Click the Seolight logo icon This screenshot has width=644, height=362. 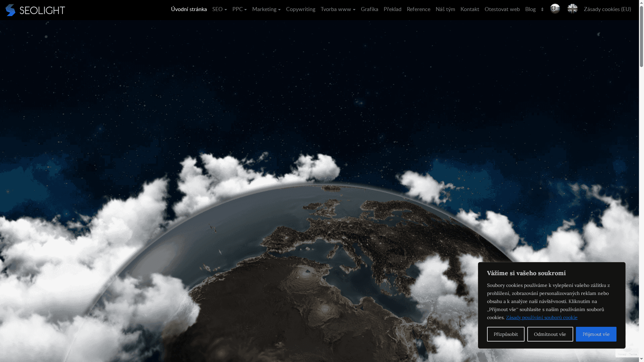(x=10, y=10)
